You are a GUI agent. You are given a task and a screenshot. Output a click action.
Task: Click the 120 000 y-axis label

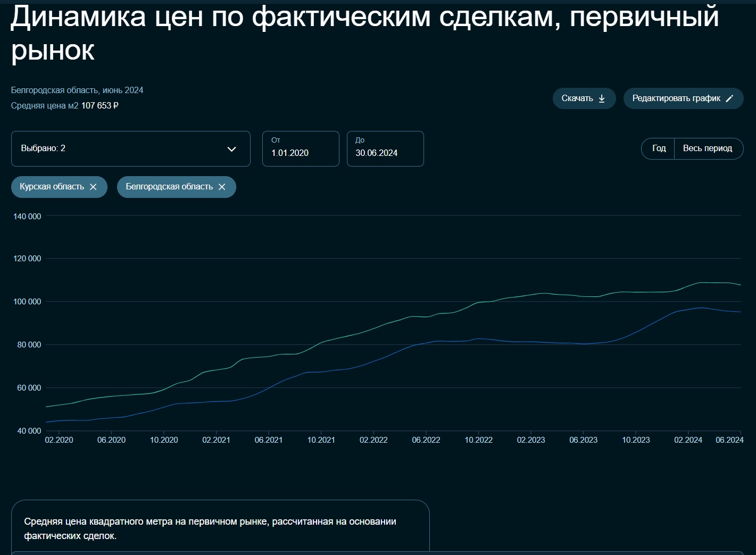pyautogui.click(x=27, y=259)
